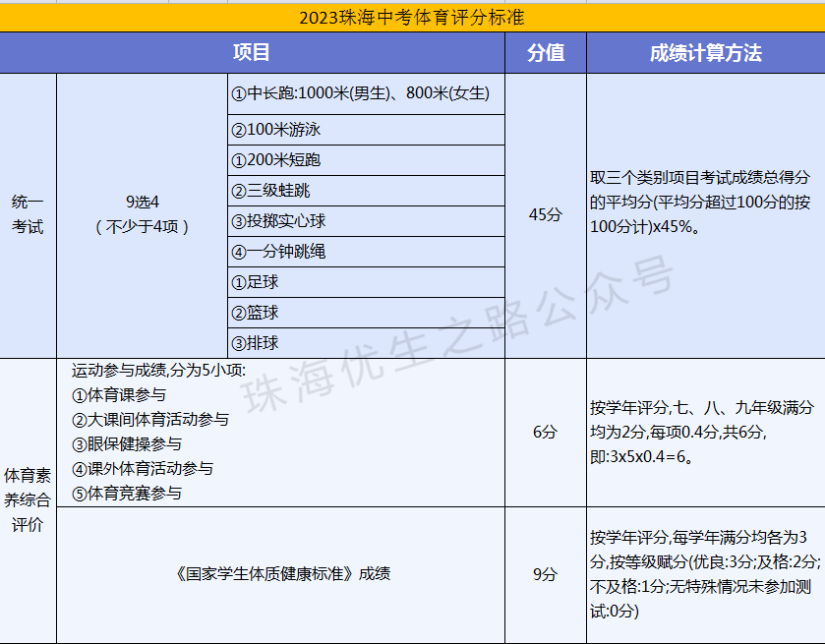
Task: Click the 成绩计算方法 header cell
Action: (x=706, y=53)
